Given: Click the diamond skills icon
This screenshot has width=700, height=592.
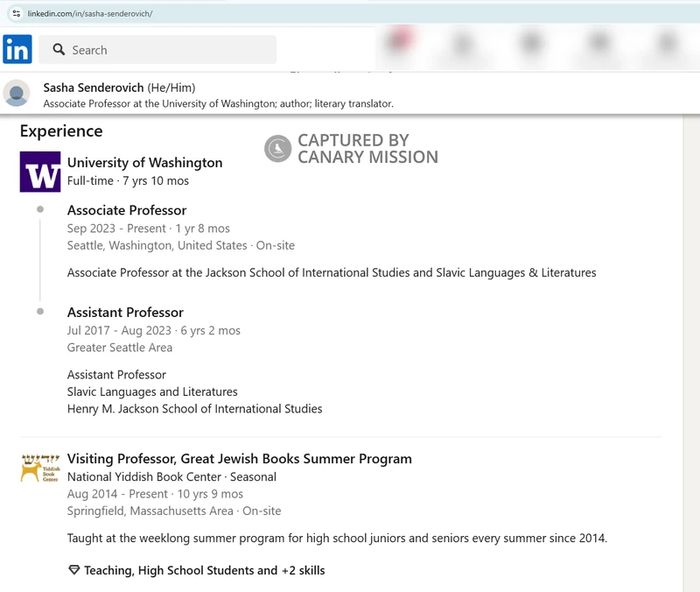Looking at the screenshot, I should pyautogui.click(x=73, y=571).
